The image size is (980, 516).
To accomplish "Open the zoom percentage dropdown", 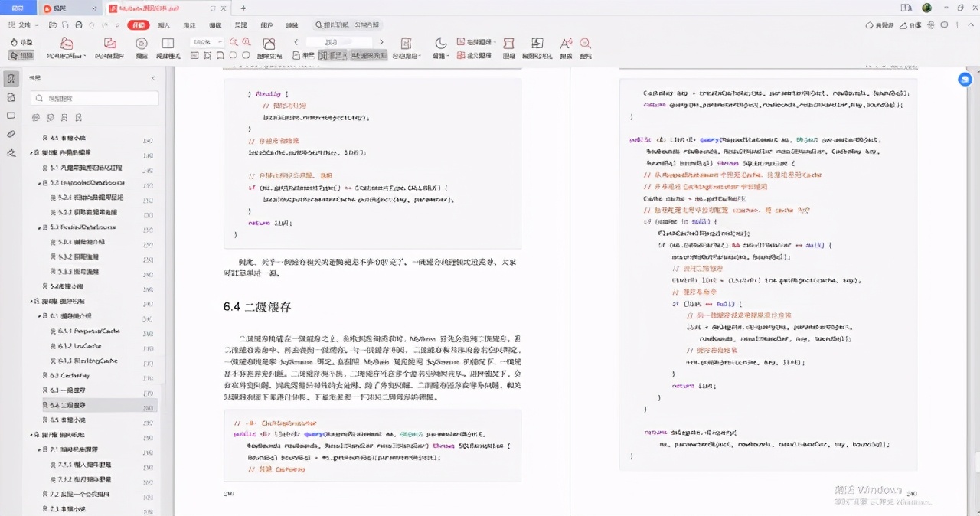I will click(x=208, y=42).
